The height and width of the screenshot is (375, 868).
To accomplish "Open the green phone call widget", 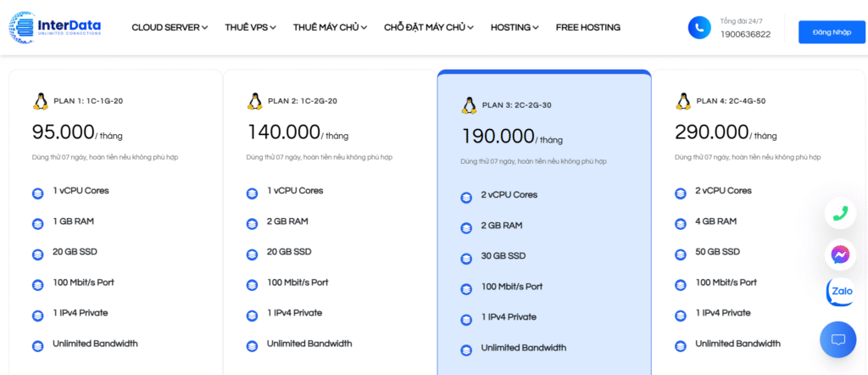I will (840, 214).
